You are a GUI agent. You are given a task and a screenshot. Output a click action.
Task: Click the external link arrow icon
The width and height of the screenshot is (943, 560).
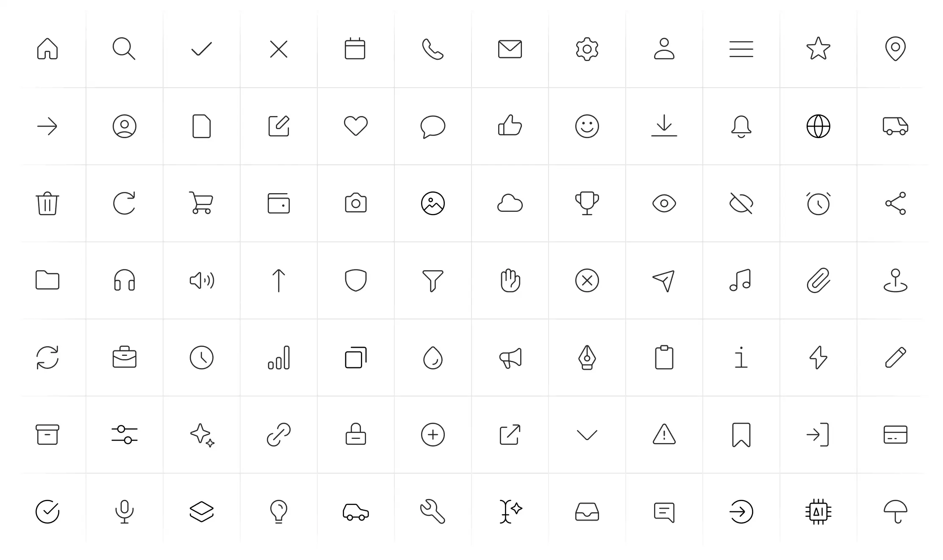[510, 435]
